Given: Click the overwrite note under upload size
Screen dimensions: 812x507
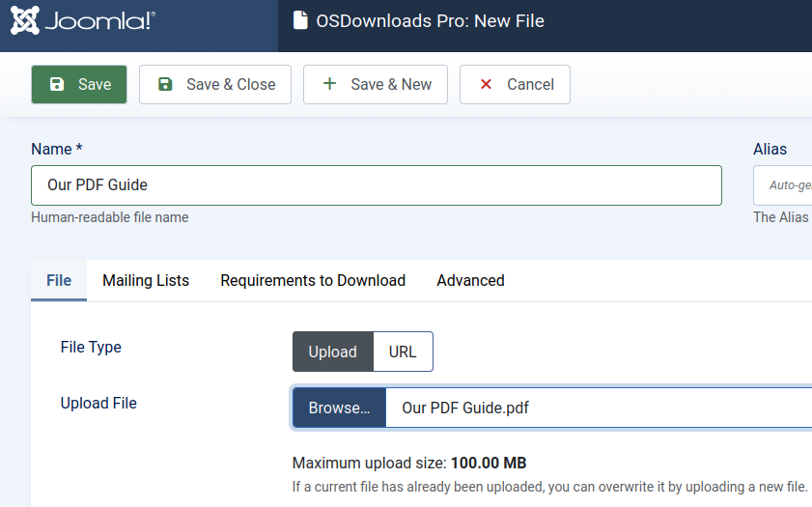Looking at the screenshot, I should (549, 487).
